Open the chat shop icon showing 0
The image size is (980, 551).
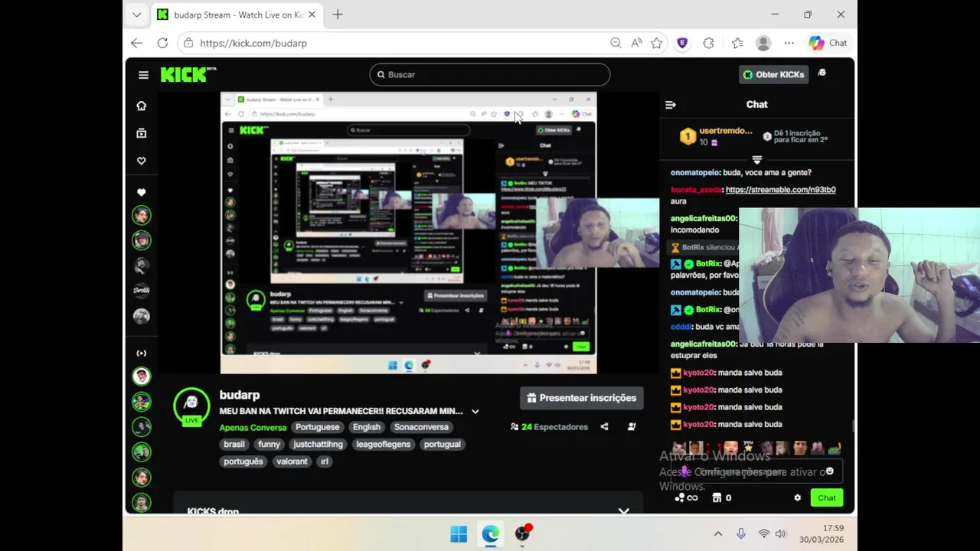[722, 498]
